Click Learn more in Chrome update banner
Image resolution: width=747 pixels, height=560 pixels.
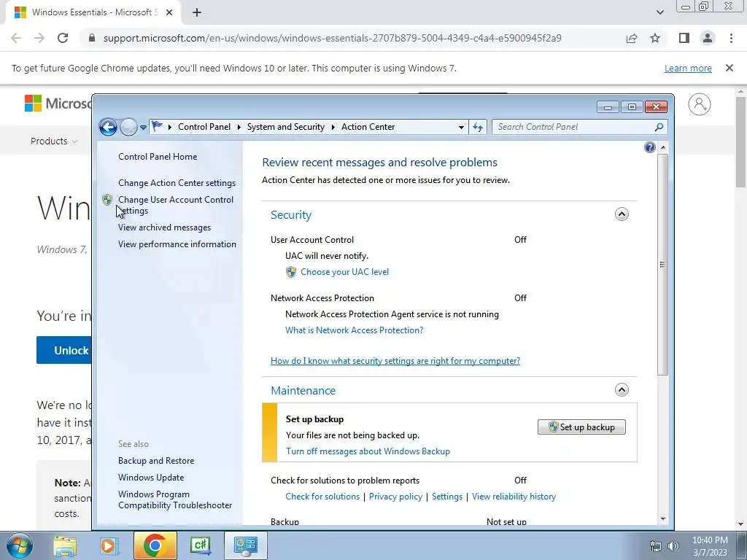click(x=688, y=68)
